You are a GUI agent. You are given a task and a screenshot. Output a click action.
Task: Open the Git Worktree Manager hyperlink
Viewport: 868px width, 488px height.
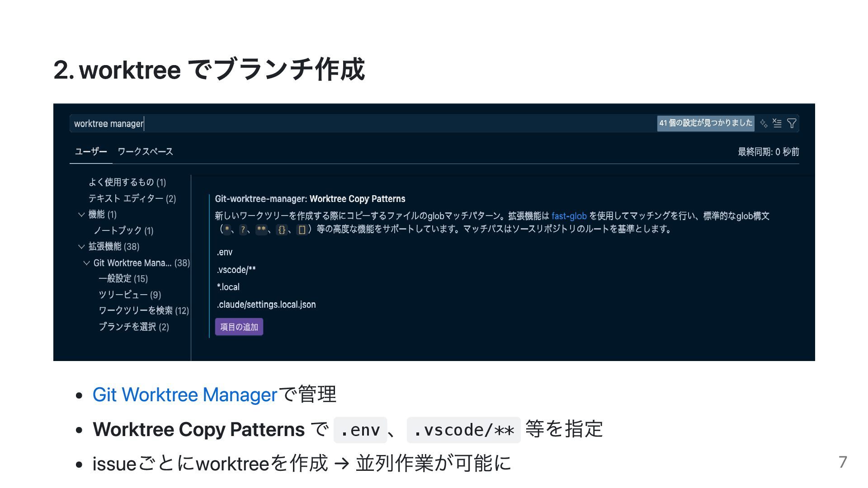click(184, 394)
